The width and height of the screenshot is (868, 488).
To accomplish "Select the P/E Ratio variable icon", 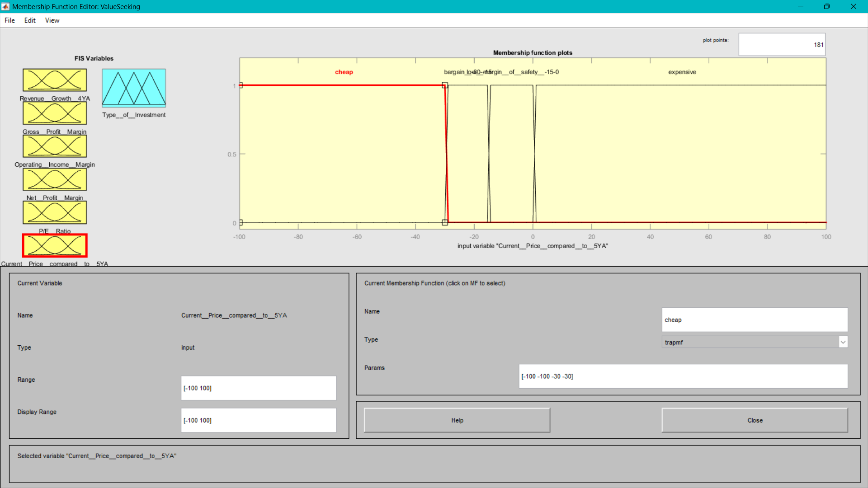I will point(55,212).
